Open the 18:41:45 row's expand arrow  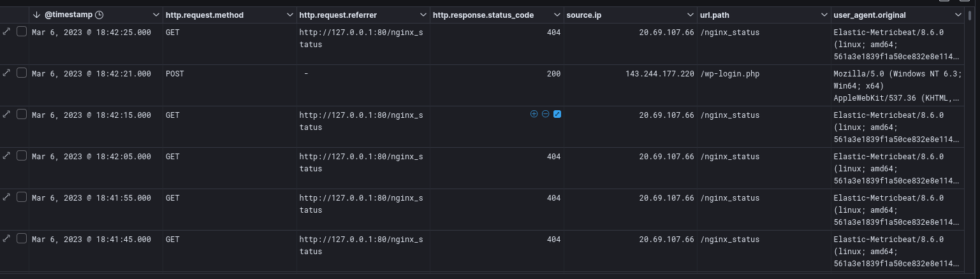pos(6,238)
